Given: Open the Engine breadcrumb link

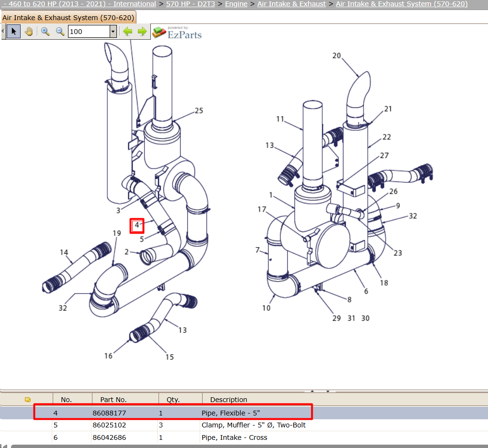Looking at the screenshot, I should (x=236, y=4).
